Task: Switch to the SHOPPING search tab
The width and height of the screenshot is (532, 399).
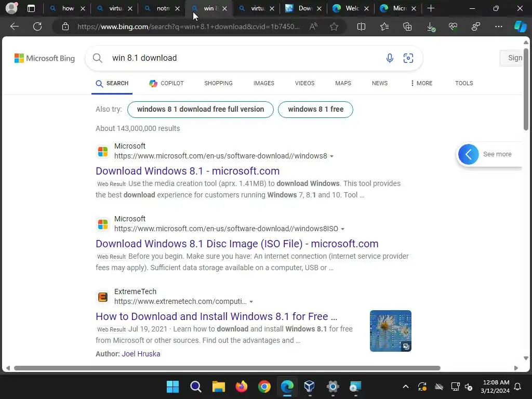Action: (x=219, y=83)
